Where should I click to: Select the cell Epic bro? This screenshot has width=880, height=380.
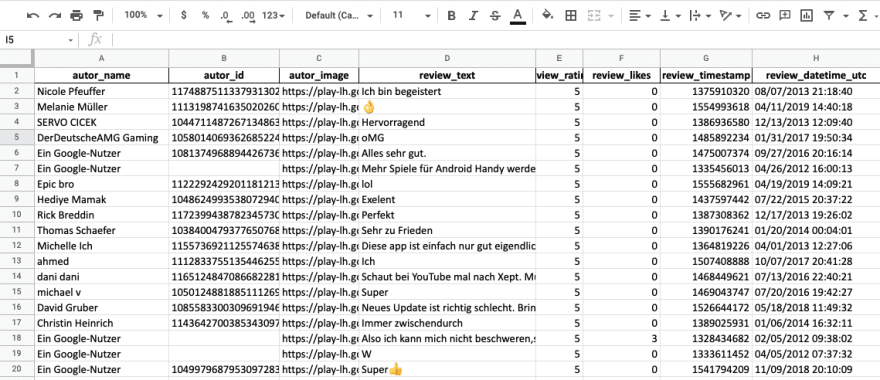point(101,184)
